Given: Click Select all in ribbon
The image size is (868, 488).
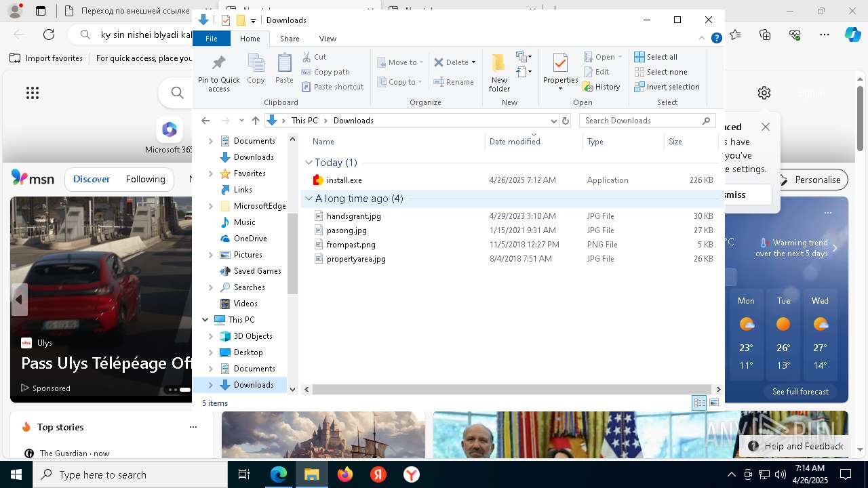Looking at the screenshot, I should (656, 57).
